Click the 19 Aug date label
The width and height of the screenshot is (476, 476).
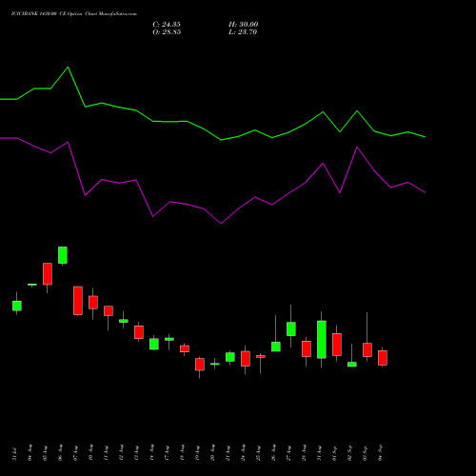[x=197, y=453]
